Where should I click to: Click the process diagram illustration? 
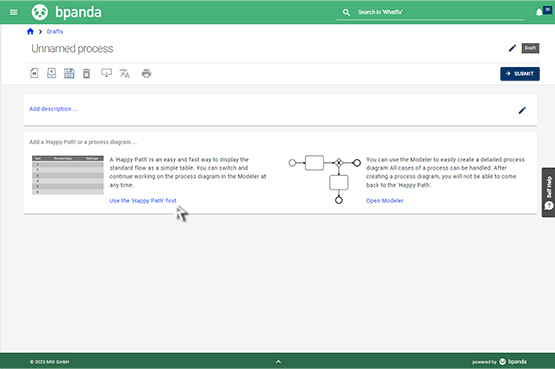(325, 180)
